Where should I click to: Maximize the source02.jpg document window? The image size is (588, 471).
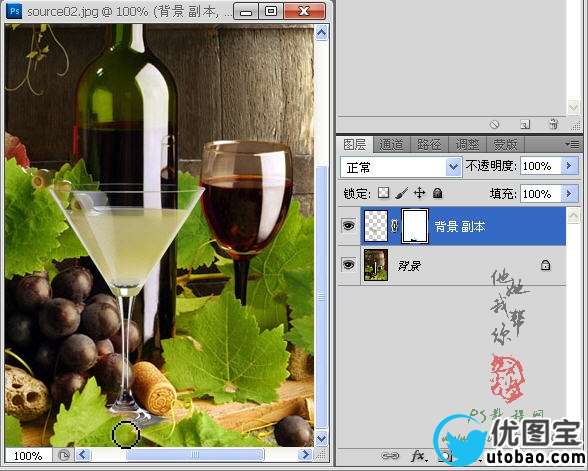pyautogui.click(x=271, y=11)
